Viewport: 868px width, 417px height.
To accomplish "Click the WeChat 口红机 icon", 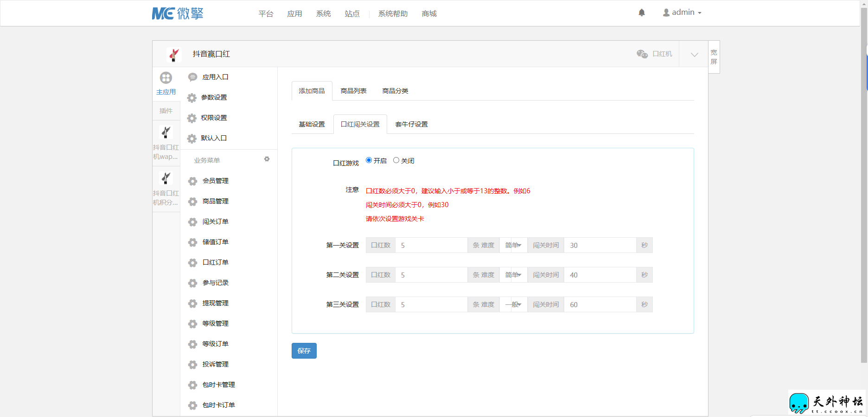I will [x=642, y=54].
